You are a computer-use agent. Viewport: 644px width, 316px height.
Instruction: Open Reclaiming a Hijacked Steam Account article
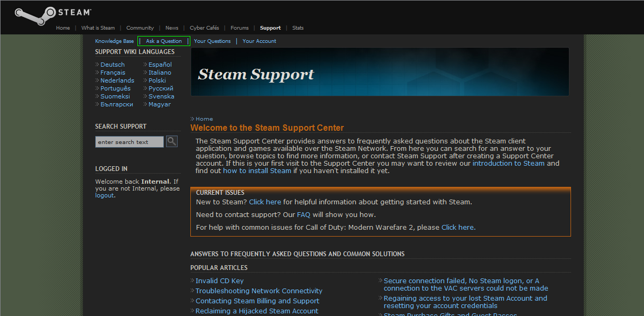257,311
